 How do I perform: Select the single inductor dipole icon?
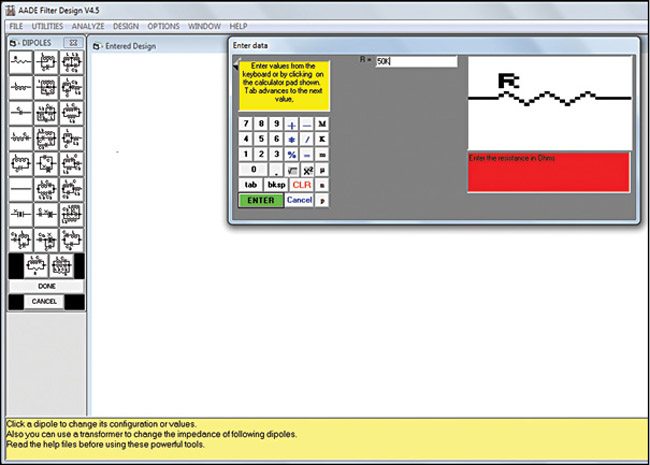click(x=21, y=88)
